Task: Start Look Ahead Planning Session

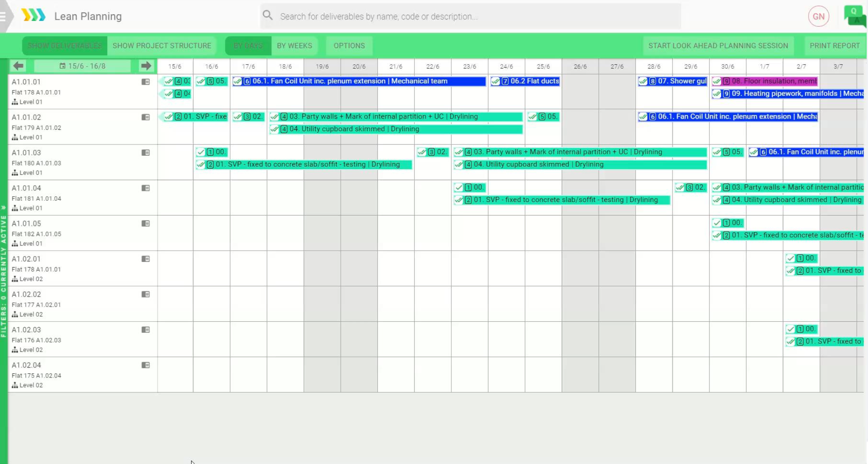Action: 718,46
